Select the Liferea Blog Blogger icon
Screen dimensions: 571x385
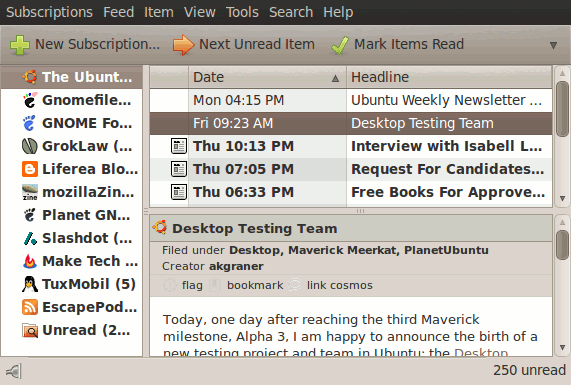[x=29, y=169]
